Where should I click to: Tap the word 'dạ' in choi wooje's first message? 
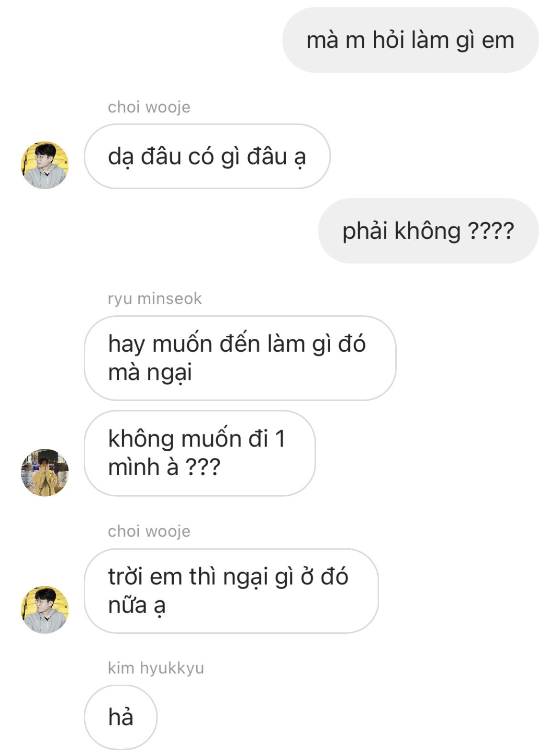click(x=121, y=157)
